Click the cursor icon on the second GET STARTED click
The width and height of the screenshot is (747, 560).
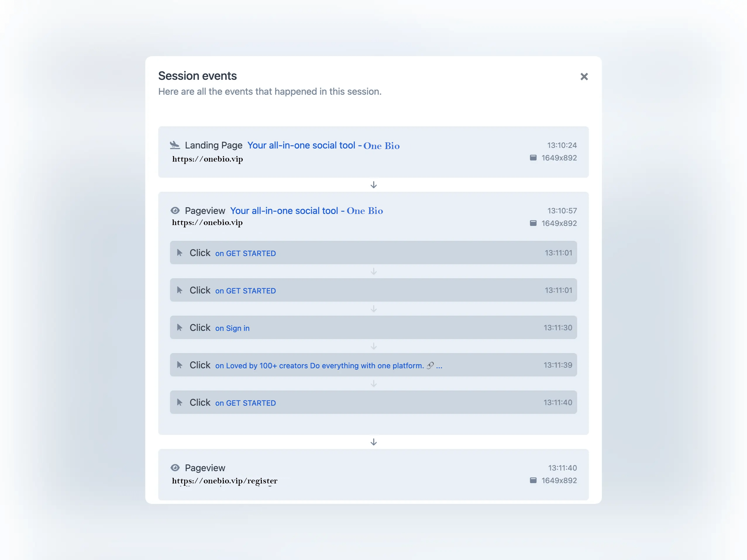point(180,290)
